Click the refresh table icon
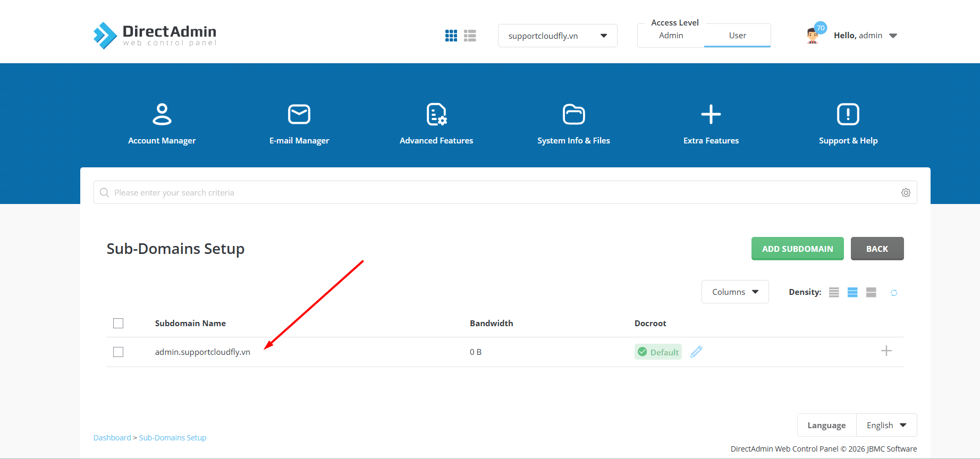 click(894, 293)
